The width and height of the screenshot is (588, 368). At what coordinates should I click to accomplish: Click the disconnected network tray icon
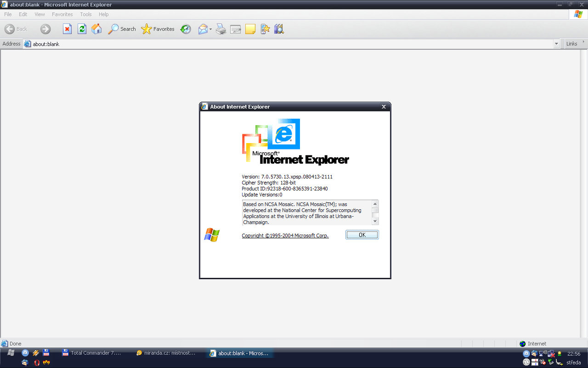pos(551,354)
